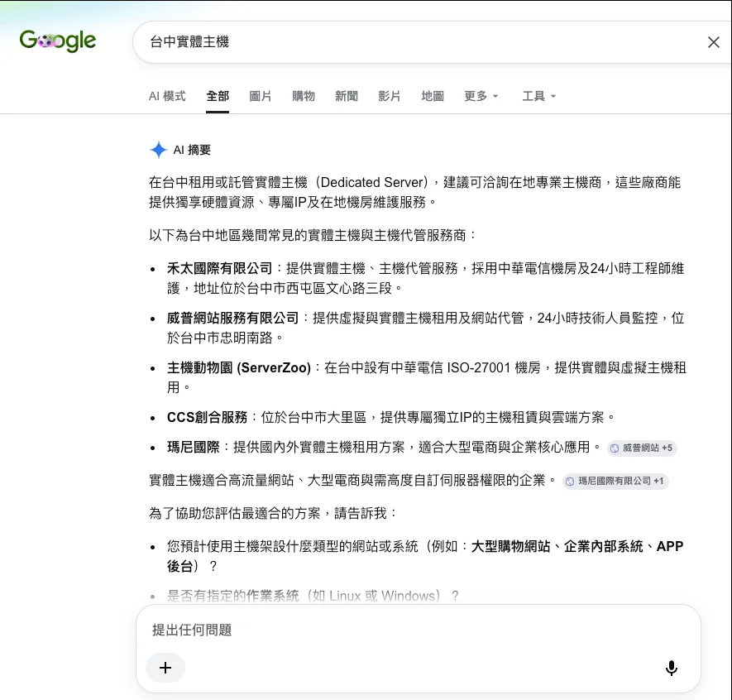Click the sentence starting 以下為台中地區幾間常見
Image resolution: width=732 pixels, height=700 pixels.
pyautogui.click(x=313, y=235)
